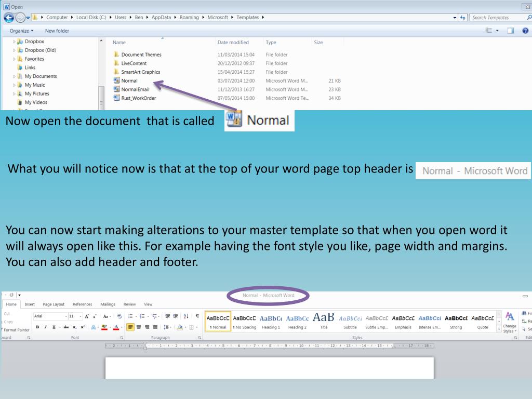Click the Borders icon
Screen dimensions: 532x399
[x=191, y=327]
